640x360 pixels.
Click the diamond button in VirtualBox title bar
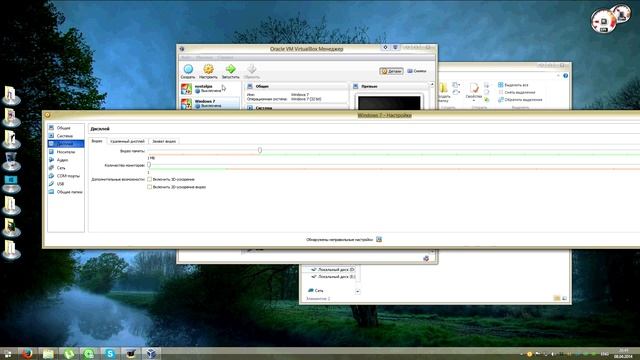385,48
